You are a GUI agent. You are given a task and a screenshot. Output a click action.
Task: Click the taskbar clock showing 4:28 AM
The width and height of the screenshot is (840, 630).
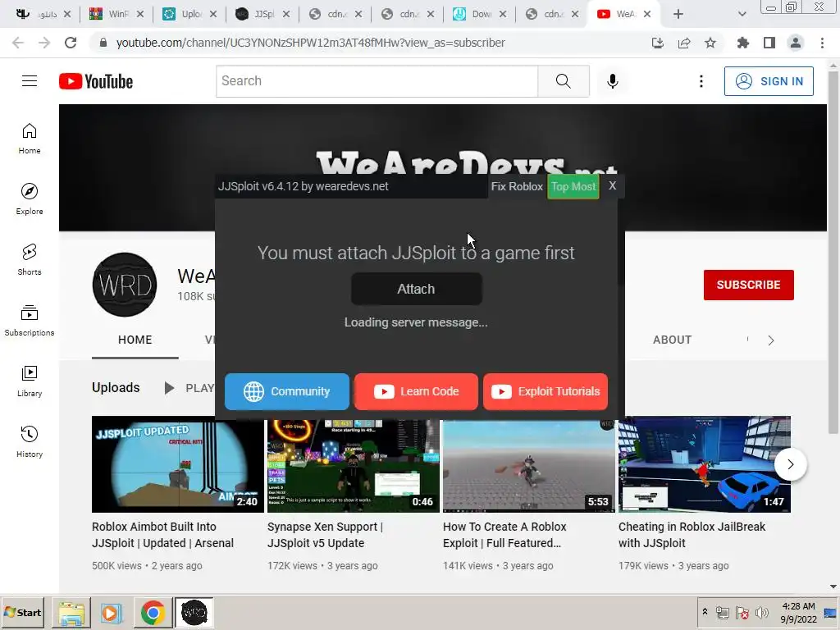[x=798, y=612]
